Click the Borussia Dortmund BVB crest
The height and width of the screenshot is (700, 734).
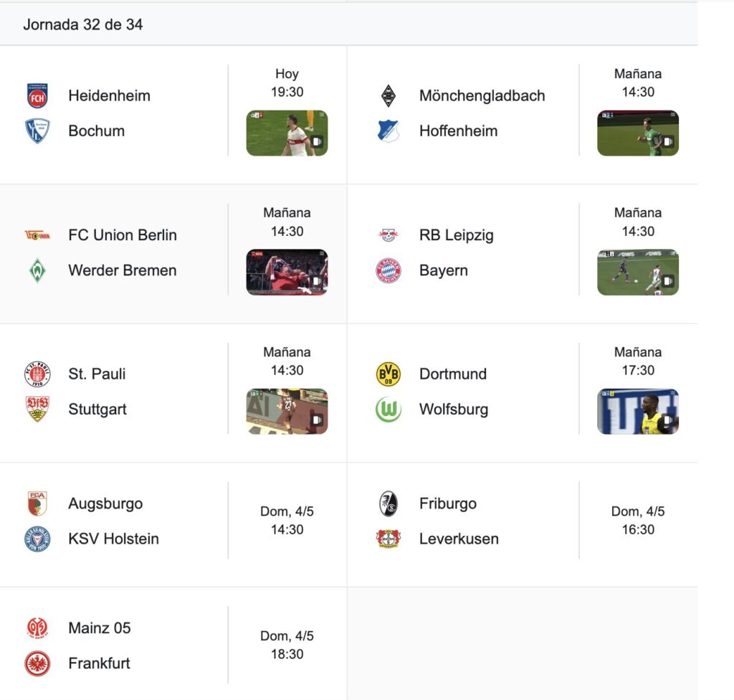(x=389, y=374)
